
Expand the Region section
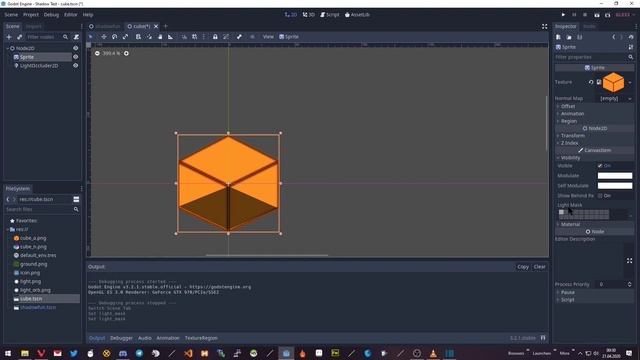tap(569, 121)
